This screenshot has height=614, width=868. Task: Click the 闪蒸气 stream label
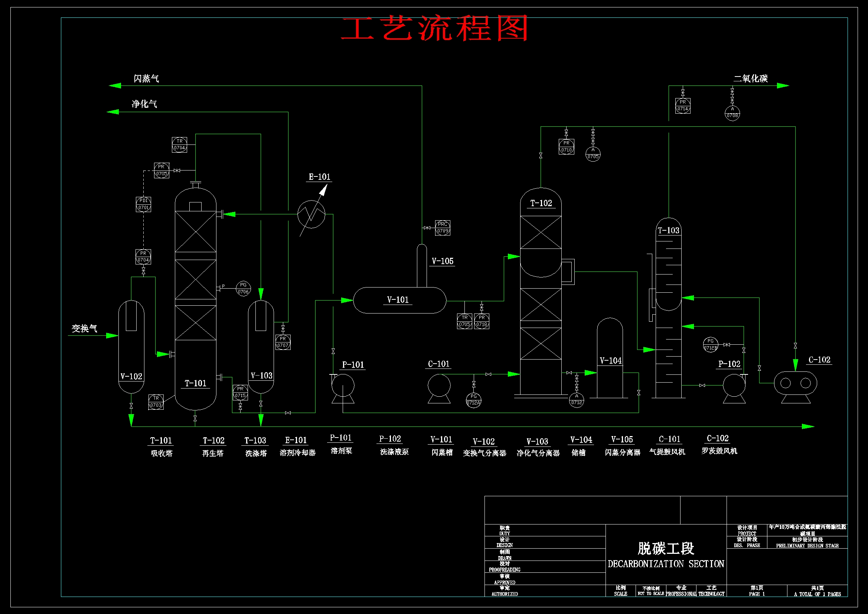(147, 78)
